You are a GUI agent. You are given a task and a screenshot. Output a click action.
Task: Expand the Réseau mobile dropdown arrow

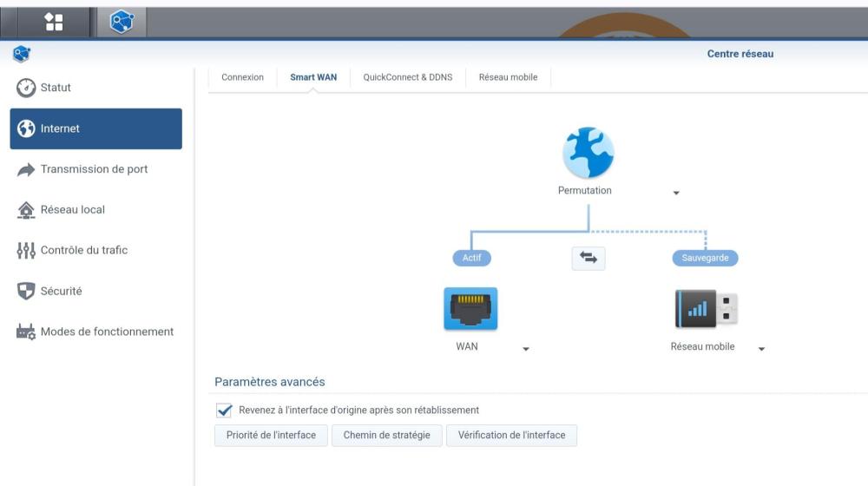[x=762, y=349]
